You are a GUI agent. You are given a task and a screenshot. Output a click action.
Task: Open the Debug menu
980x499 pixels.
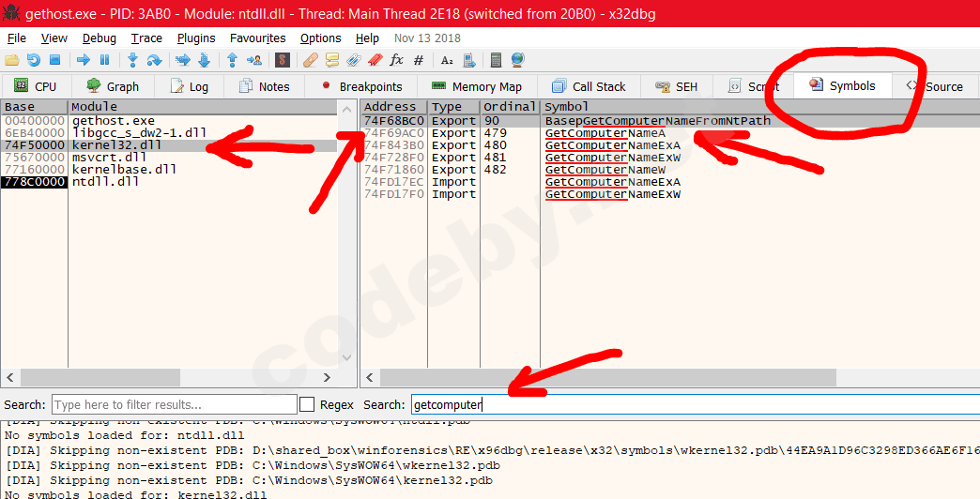pos(100,38)
